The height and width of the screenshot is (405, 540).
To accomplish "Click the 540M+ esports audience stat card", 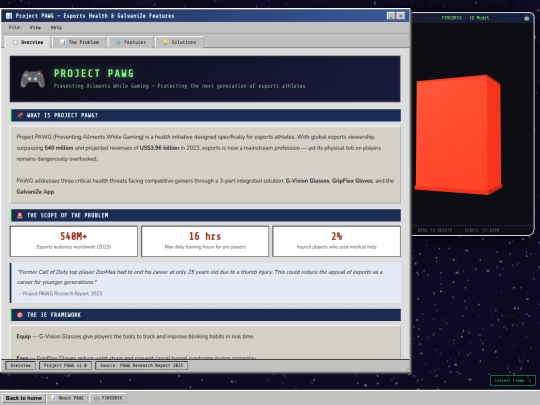I will (74, 241).
